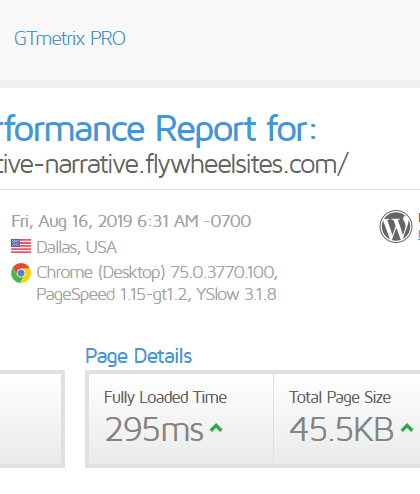This screenshot has height=494, width=420.
Task: Click the United States flag icon
Action: [x=21, y=246]
